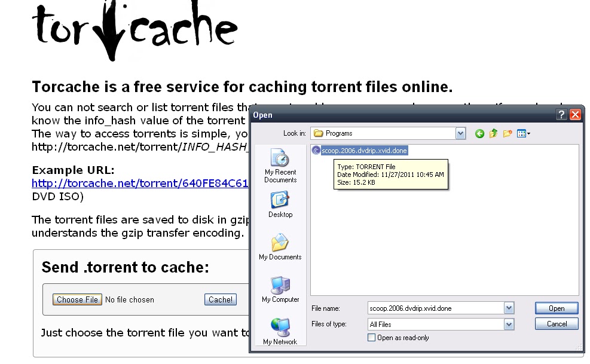The height and width of the screenshot is (364, 590).
Task: Go up one folder level
Action: [494, 133]
